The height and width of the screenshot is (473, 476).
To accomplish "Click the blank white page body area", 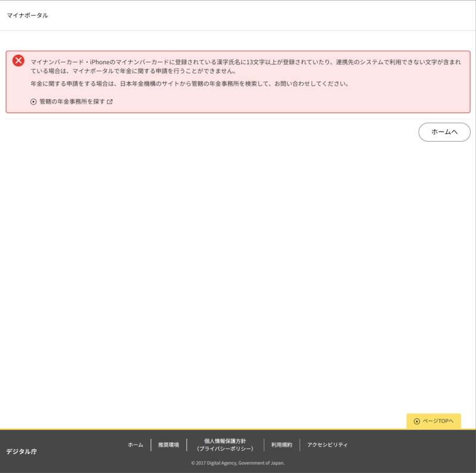I will tap(238, 268).
